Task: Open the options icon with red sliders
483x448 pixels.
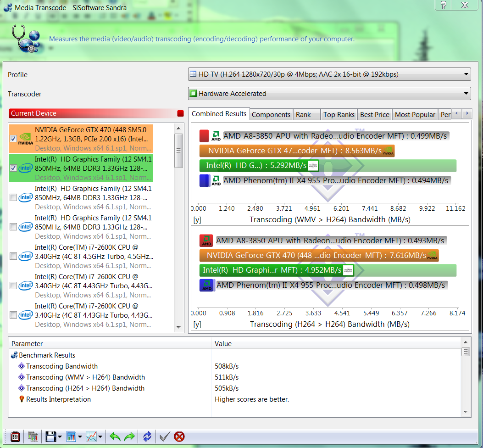Action: (15, 436)
